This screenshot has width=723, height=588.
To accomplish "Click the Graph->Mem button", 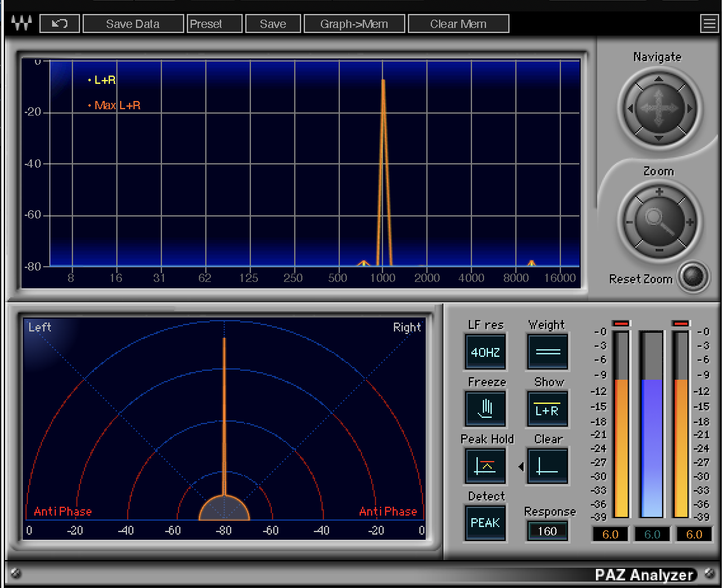I will click(354, 23).
